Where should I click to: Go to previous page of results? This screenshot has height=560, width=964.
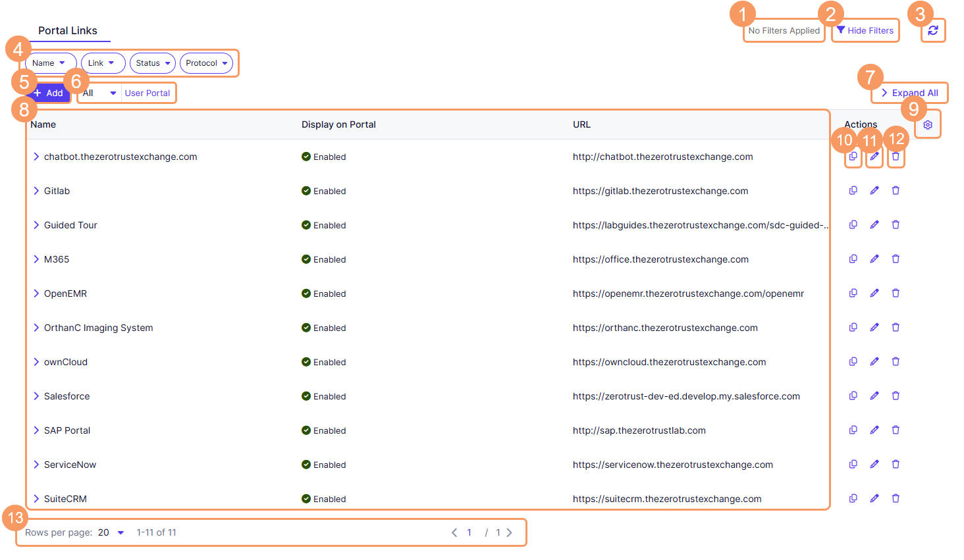(x=454, y=532)
